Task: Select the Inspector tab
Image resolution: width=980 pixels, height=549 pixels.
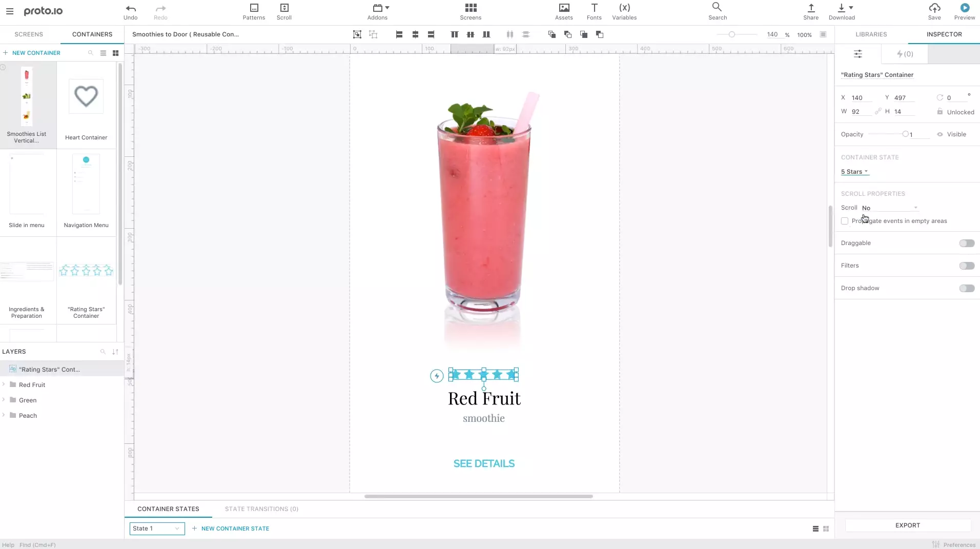Action: click(x=944, y=34)
